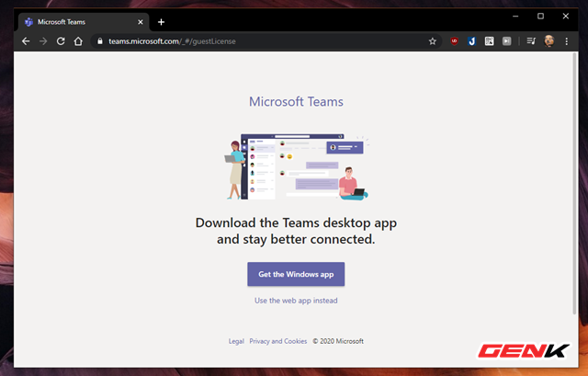Open the uBlock Origin extension

coord(454,41)
